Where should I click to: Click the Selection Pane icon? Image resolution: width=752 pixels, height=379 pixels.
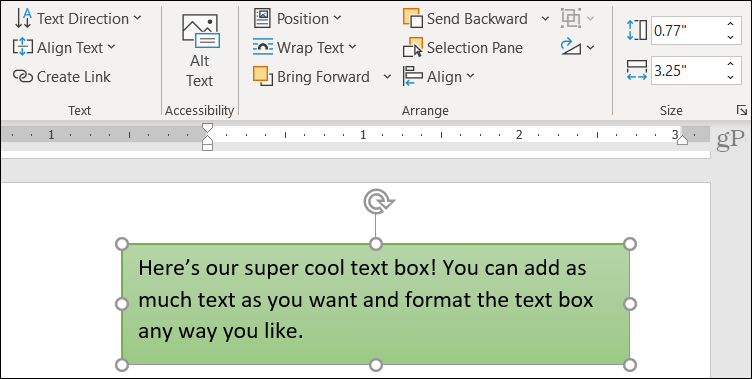[413, 47]
